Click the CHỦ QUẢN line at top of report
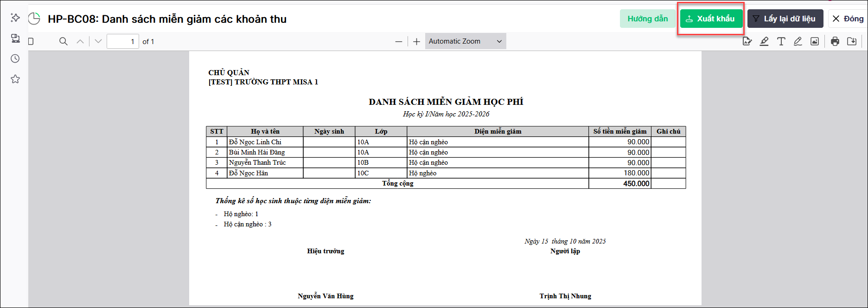 229,72
